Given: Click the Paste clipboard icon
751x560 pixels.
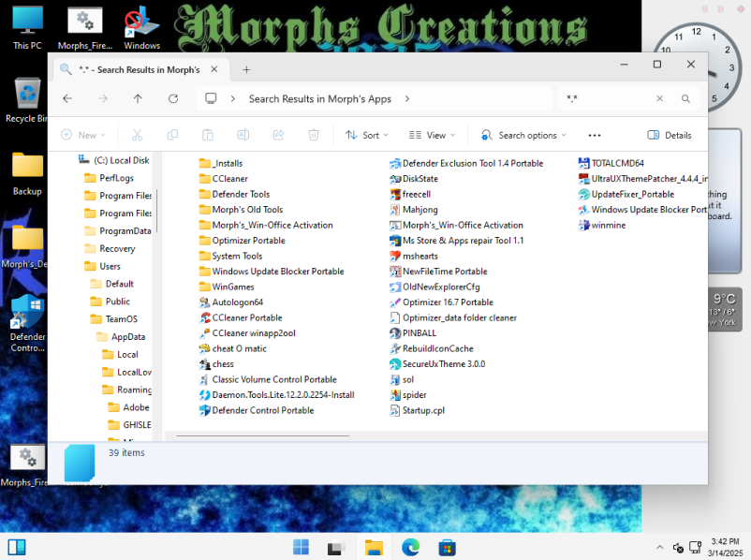Looking at the screenshot, I should click(x=208, y=135).
